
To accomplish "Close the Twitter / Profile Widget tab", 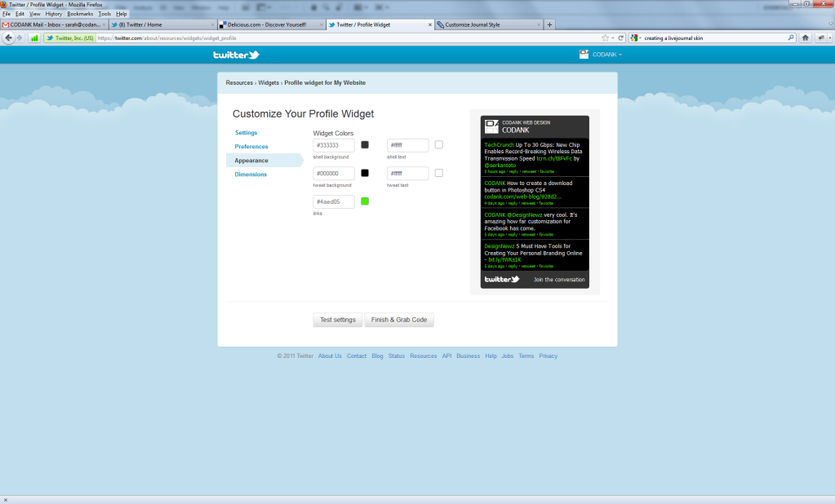I will pos(430,24).
